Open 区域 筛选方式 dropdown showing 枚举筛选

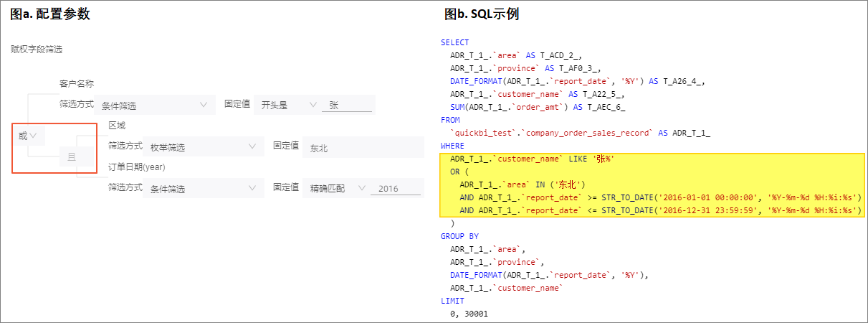(x=203, y=146)
